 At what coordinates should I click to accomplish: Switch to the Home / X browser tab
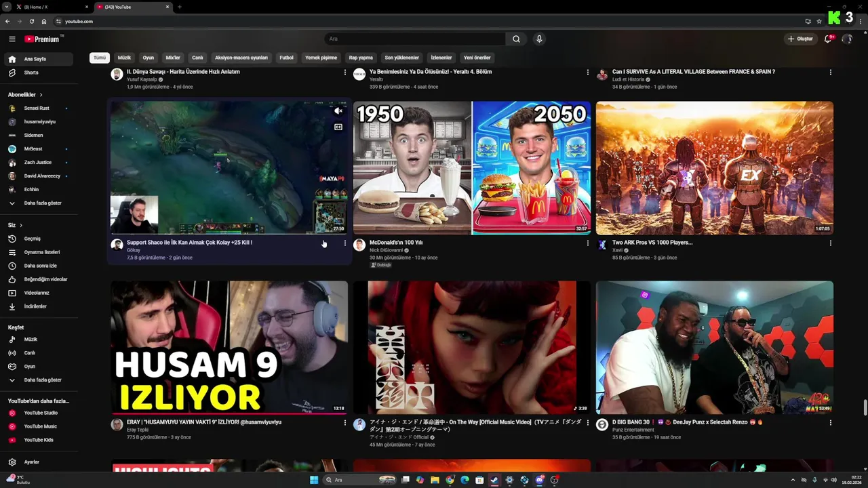(x=52, y=7)
